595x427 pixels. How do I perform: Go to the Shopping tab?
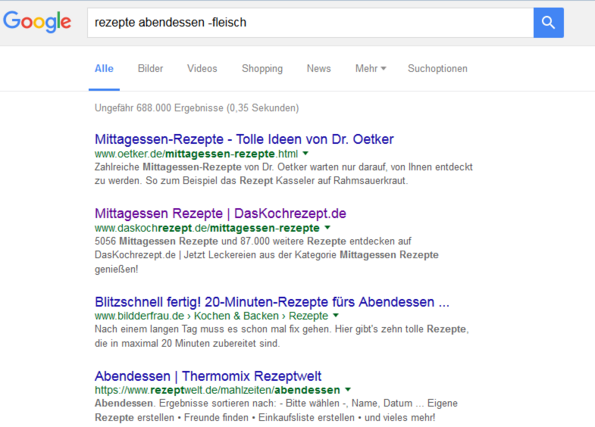[262, 69]
